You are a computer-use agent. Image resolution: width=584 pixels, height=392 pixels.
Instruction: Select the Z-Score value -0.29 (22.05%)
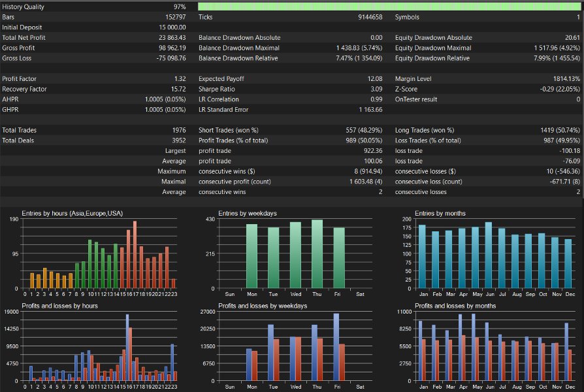click(560, 89)
